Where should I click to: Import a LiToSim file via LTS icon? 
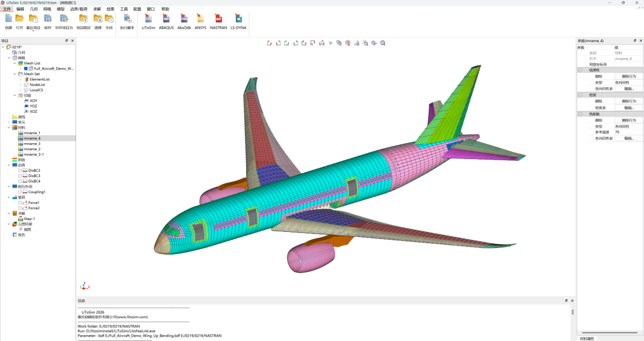[x=148, y=19]
